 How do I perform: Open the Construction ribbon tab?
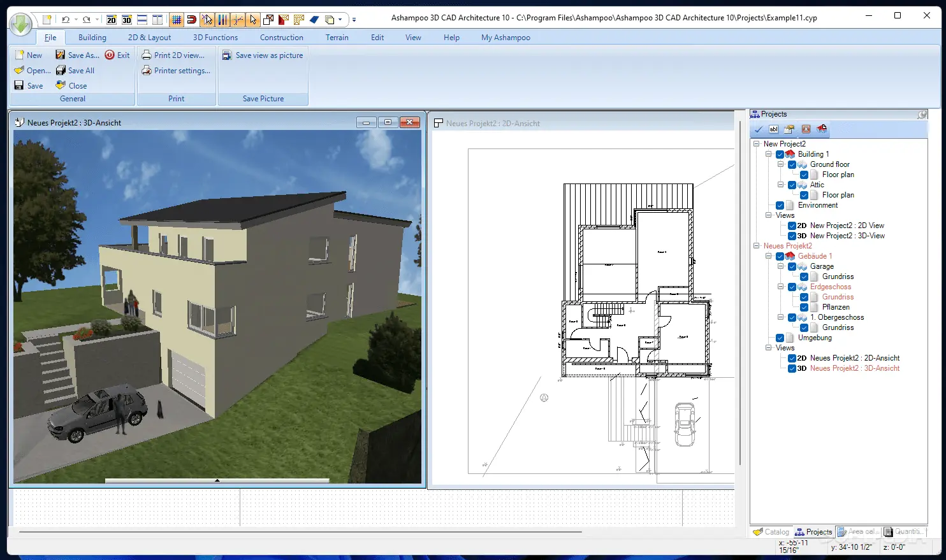click(x=282, y=38)
